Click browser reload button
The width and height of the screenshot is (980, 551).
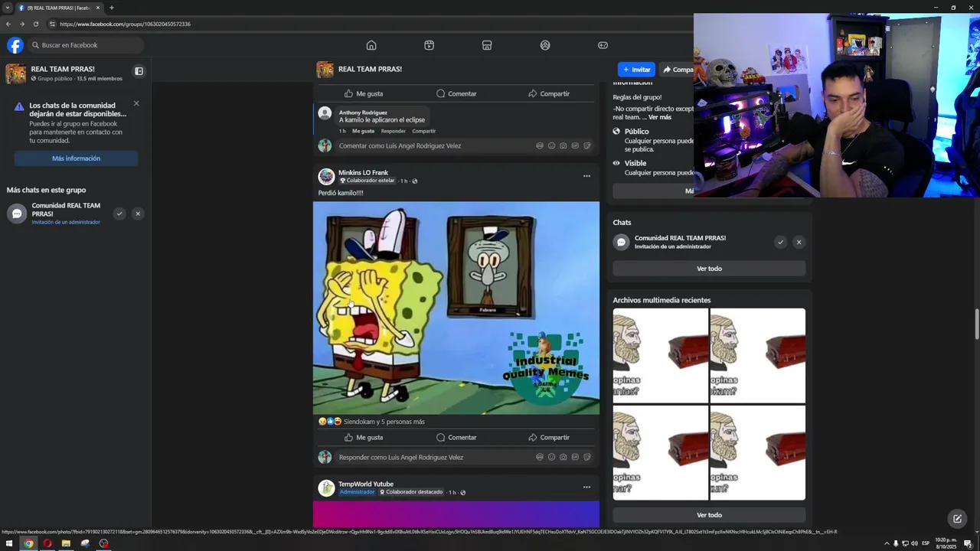coord(35,24)
